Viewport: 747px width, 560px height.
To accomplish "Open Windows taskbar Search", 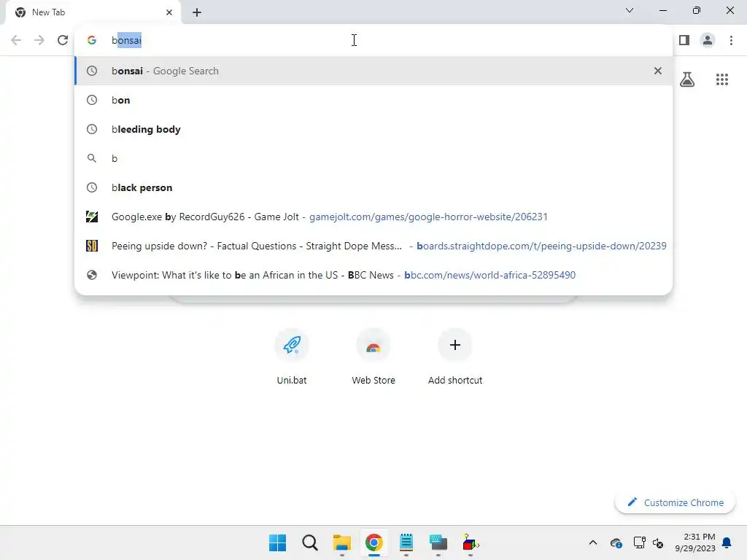I will [309, 542].
